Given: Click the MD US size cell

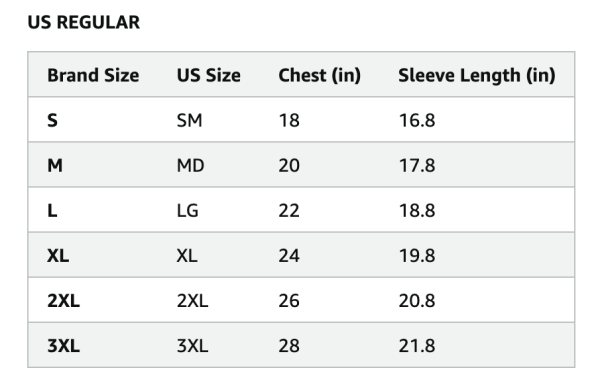Looking at the screenshot, I should coord(190,165).
